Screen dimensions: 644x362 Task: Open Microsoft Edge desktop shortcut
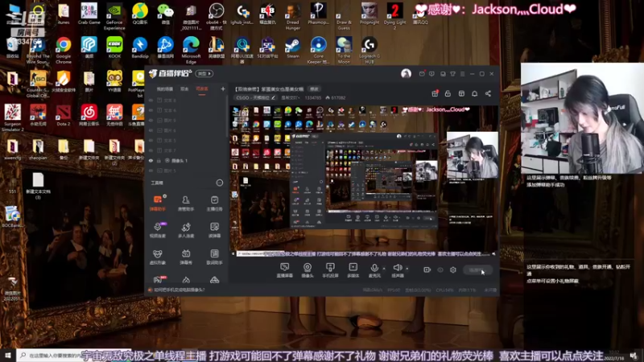tap(191, 50)
